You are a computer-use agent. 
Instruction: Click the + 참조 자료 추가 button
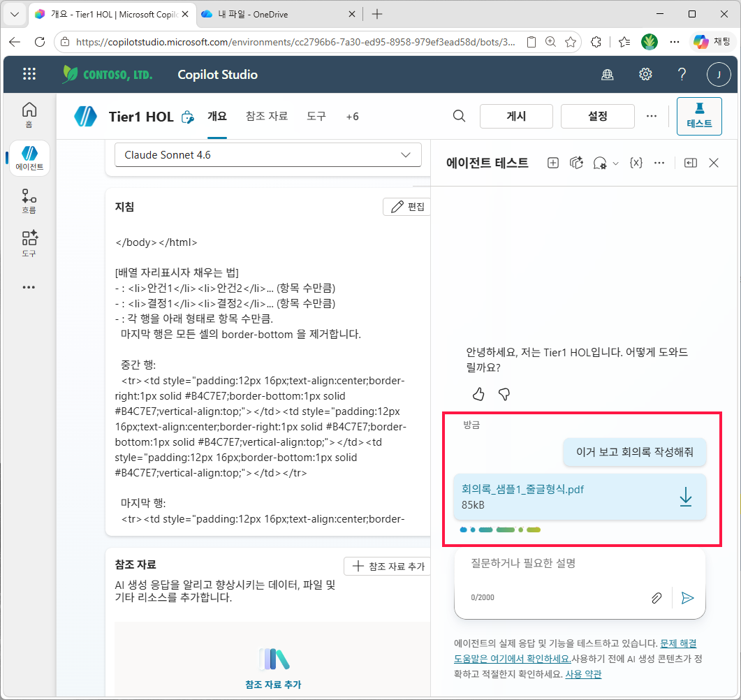[x=388, y=567]
